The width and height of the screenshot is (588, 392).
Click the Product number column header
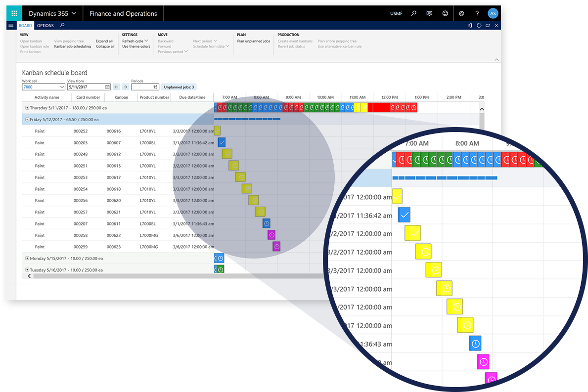coord(154,97)
